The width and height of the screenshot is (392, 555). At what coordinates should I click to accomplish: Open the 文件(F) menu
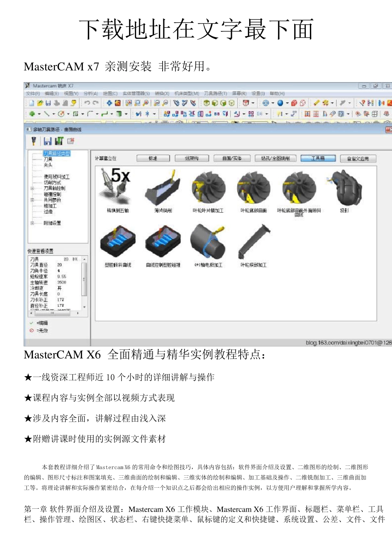pos(33,94)
